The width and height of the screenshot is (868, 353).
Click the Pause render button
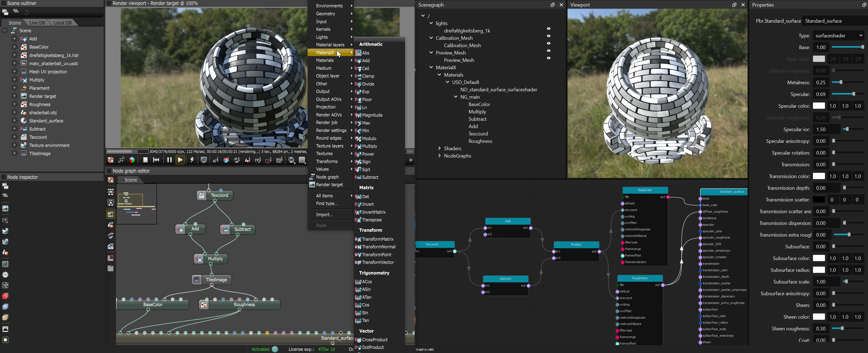(x=169, y=160)
